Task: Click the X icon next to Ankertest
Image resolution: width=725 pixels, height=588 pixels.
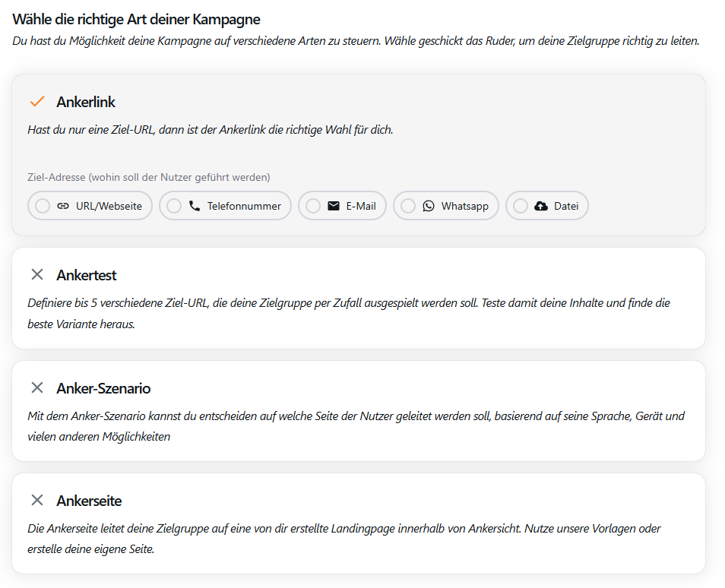Action: (x=37, y=274)
